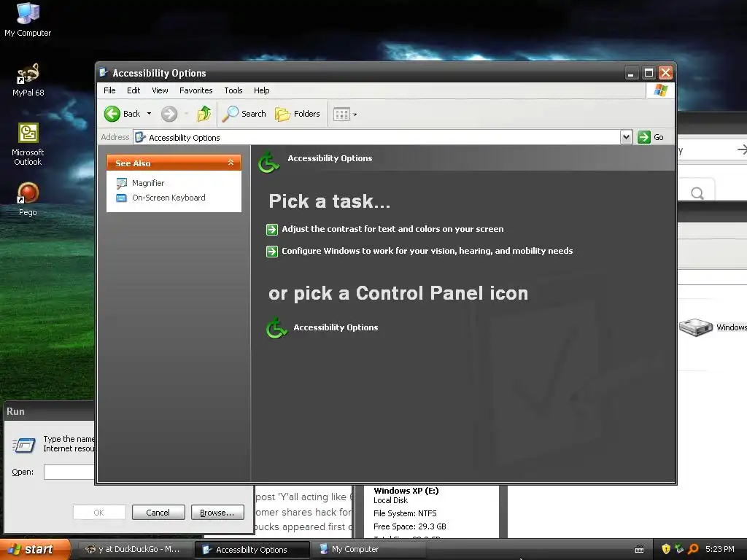
Task: Click the 5:23 PM clock
Action: [720, 549]
